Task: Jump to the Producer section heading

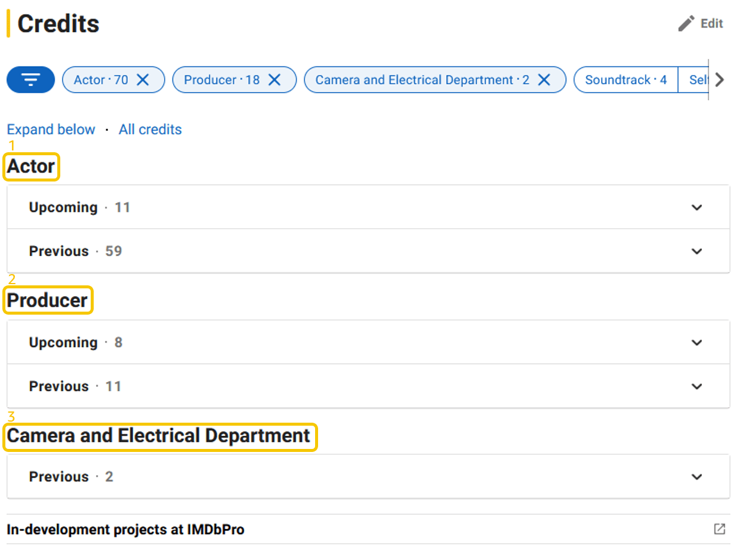Action: pos(48,300)
